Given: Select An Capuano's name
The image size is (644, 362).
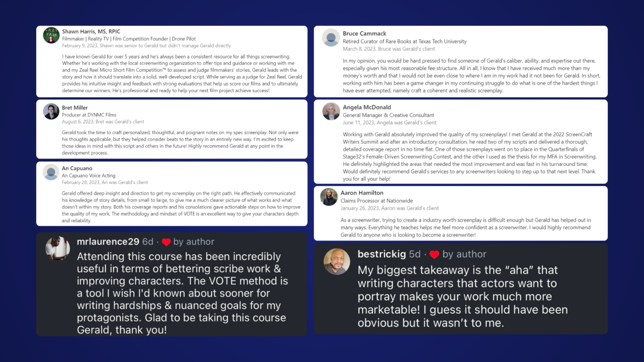Looking at the screenshot, I should pyautogui.click(x=77, y=168).
